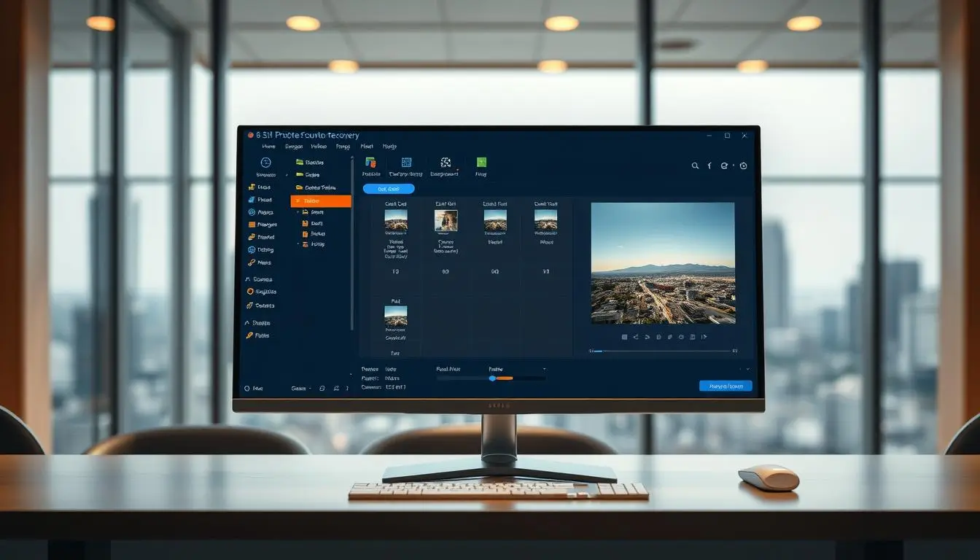Click the green image icon in the toolbar
Screen dimensions: 980x560
[x=481, y=163]
